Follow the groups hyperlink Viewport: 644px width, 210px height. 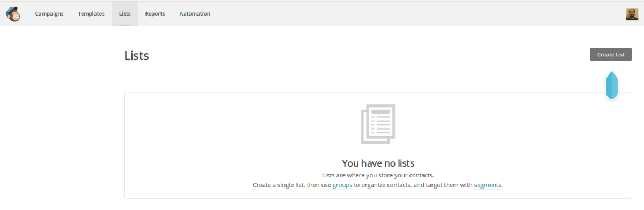tap(342, 185)
